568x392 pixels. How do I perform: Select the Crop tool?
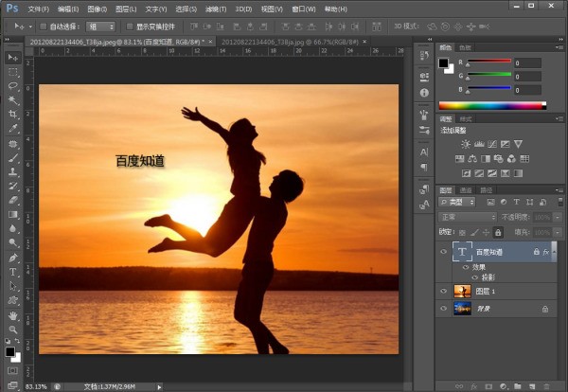[x=13, y=115]
